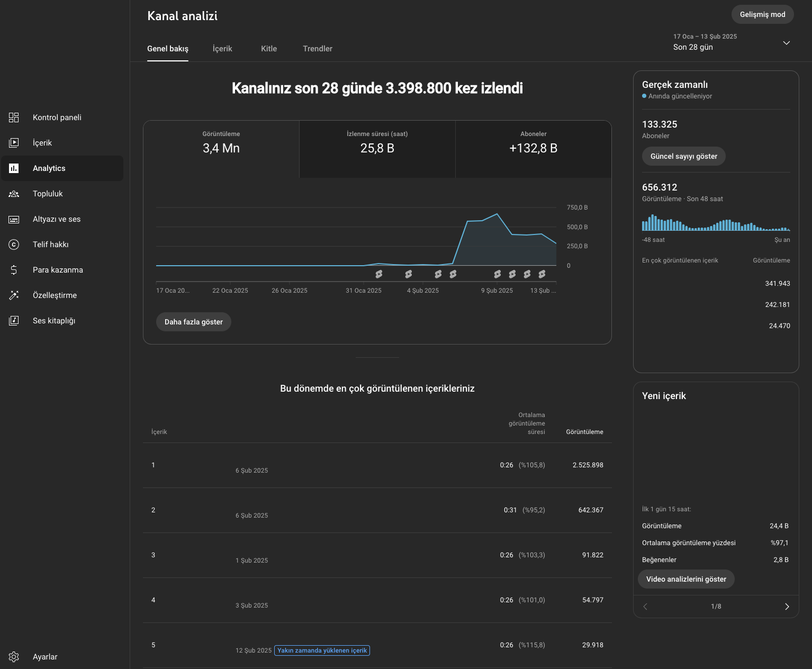Open Para kazanma dollar icon
812x669 pixels.
pos(14,270)
